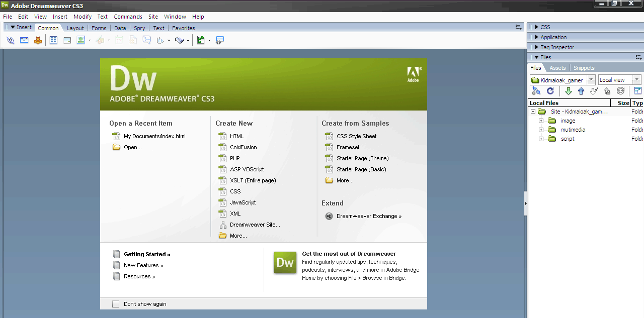Viewport: 644px width, 318px height.
Task: Switch to the Assets tab
Action: pyautogui.click(x=557, y=68)
